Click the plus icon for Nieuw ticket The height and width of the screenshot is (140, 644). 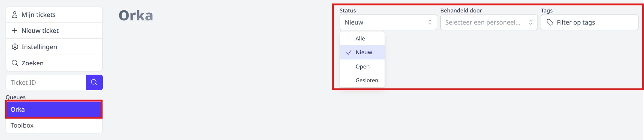coord(15,31)
